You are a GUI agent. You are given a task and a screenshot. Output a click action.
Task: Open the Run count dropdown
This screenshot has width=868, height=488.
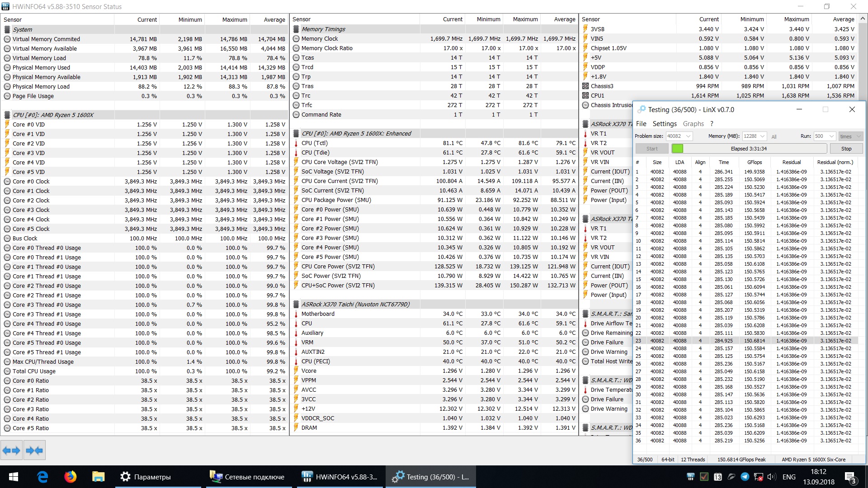831,136
